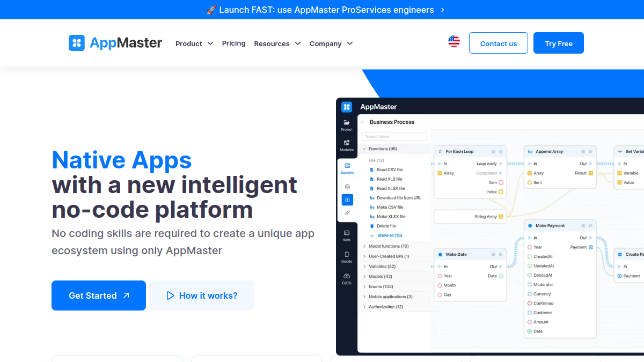This screenshot has width=644, height=362.
Task: Open the Resources dropdown menu
Action: (277, 43)
